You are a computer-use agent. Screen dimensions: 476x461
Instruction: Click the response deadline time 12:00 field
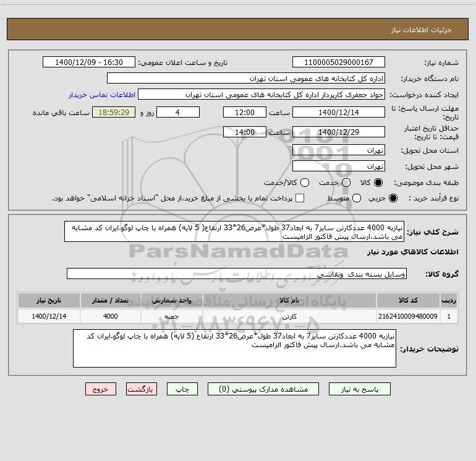point(245,112)
